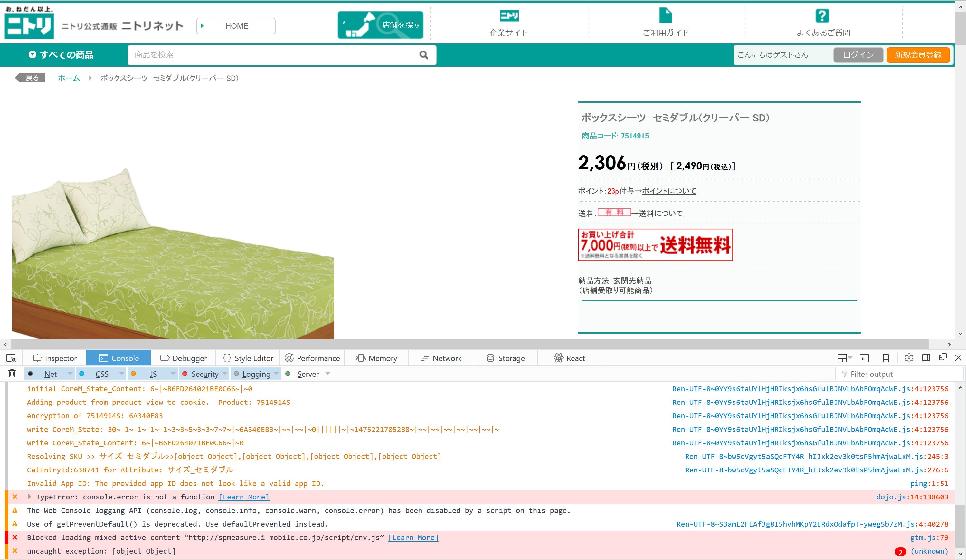Switch to the Network tab
The height and width of the screenshot is (560, 966).
[x=441, y=358]
